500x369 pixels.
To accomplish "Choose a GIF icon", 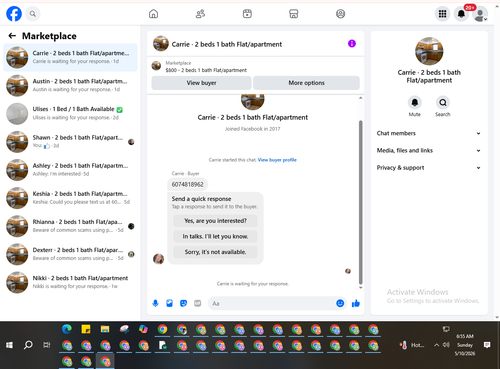I will pyautogui.click(x=198, y=303).
